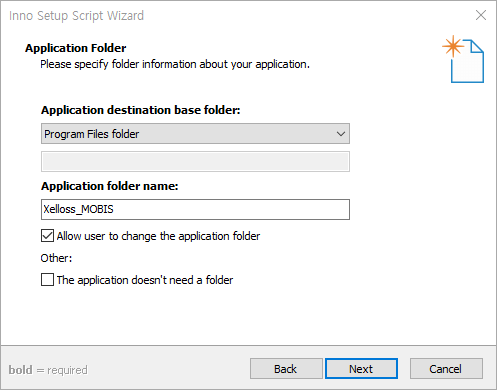
Task: Cancel the script wizard
Action: point(446,369)
